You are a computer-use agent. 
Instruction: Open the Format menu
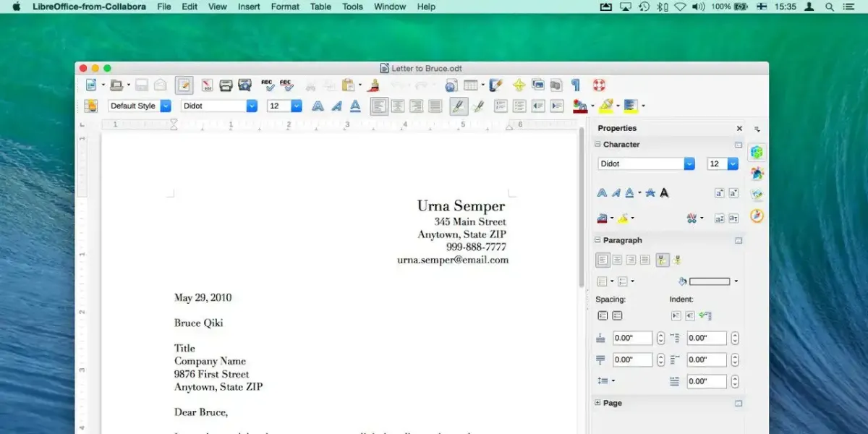click(x=285, y=7)
